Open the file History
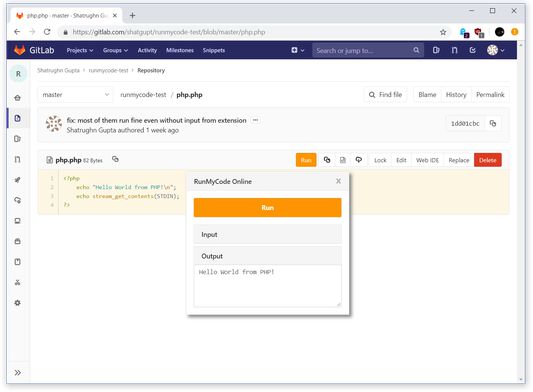Image resolution: width=533 pixels, height=392 pixels. [456, 95]
